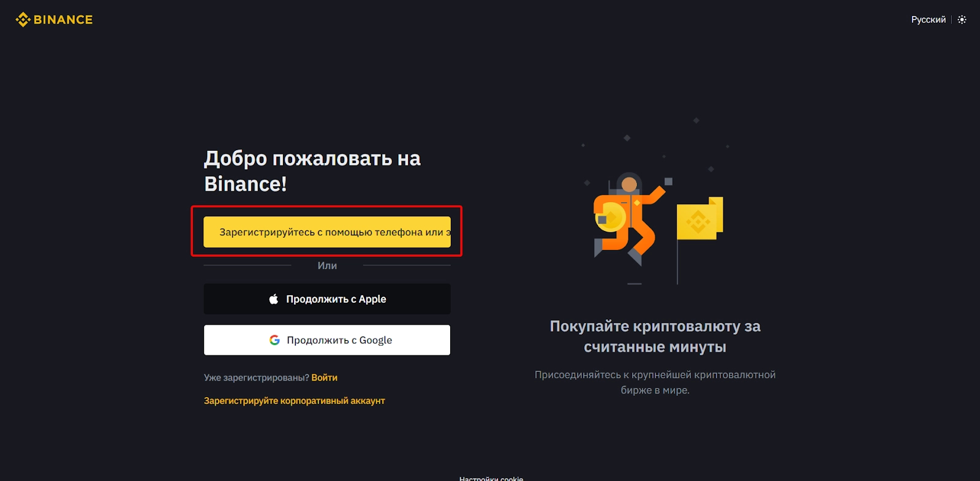Open the corporate account registration link
The width and height of the screenshot is (980, 481).
295,401
